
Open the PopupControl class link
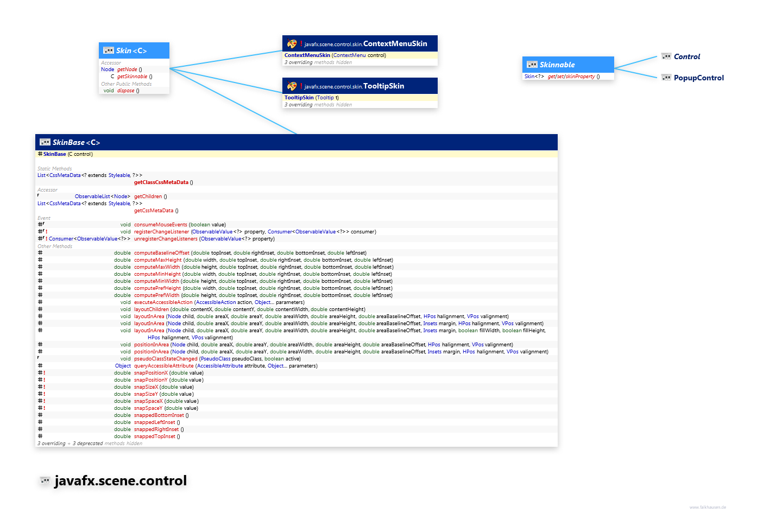tap(699, 78)
